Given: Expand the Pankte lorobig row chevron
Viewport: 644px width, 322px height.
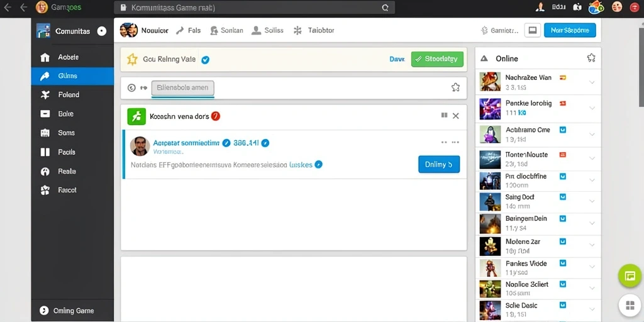Looking at the screenshot, I should (x=592, y=108).
